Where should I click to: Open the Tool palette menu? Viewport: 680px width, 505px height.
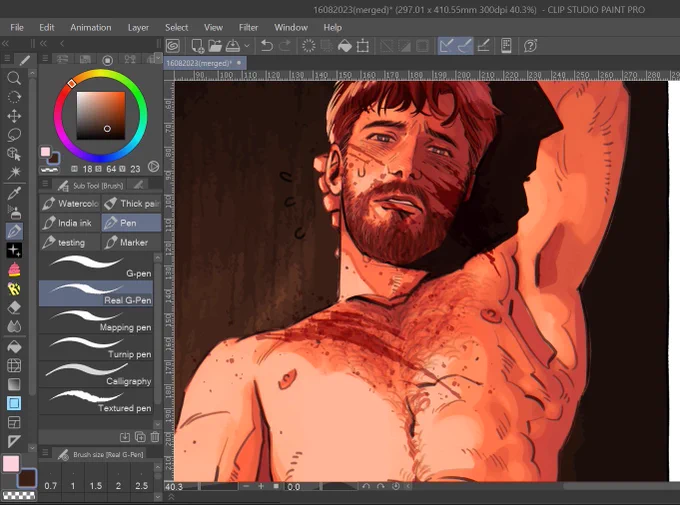(7, 58)
